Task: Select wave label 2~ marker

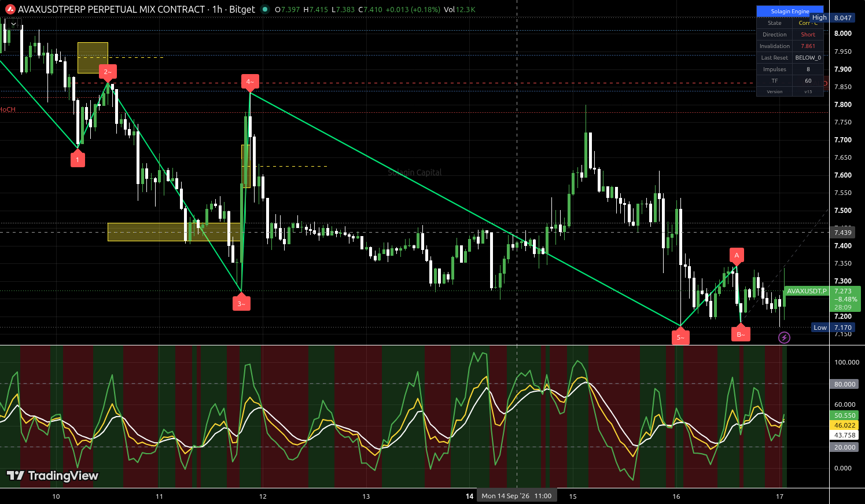Action: [107, 72]
